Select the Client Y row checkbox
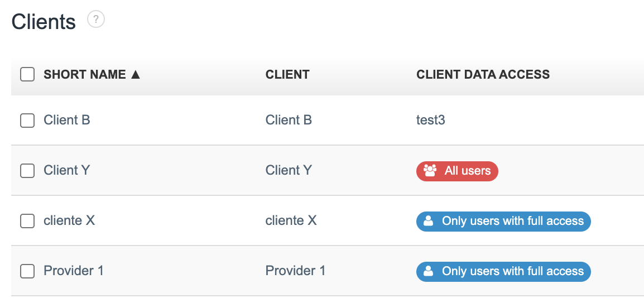 [x=27, y=170]
